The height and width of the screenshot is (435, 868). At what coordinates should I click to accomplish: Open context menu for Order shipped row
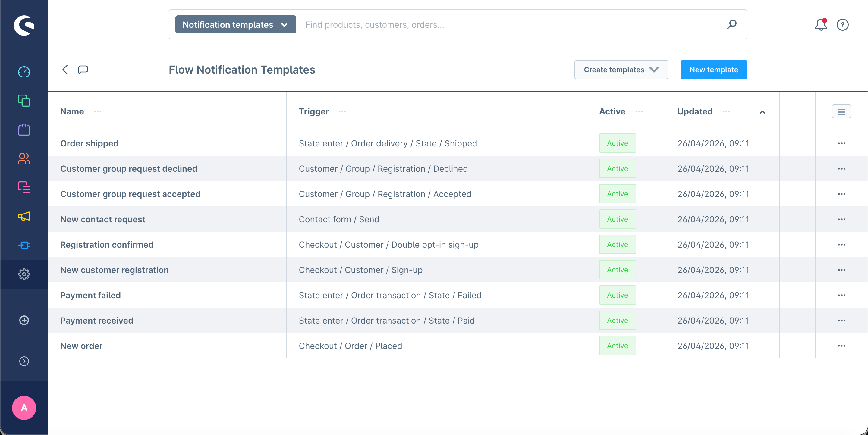[841, 143]
